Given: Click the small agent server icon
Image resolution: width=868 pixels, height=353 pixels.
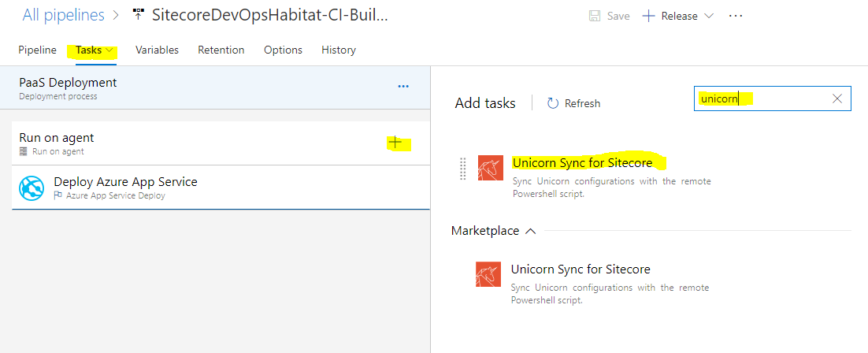Looking at the screenshot, I should pyautogui.click(x=24, y=151).
